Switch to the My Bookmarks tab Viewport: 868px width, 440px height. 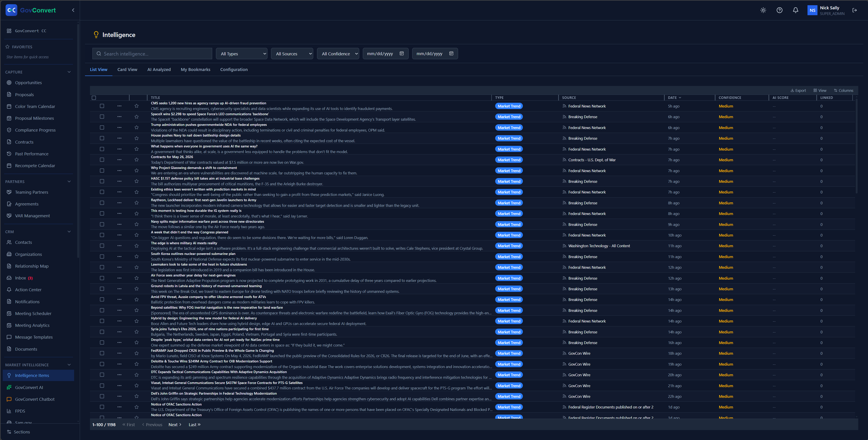pos(195,69)
